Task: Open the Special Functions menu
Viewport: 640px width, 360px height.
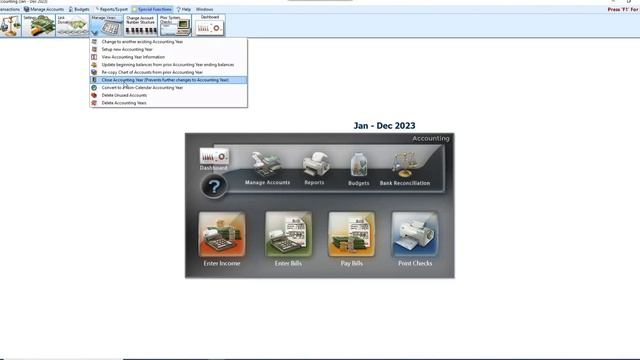Action: [152, 9]
